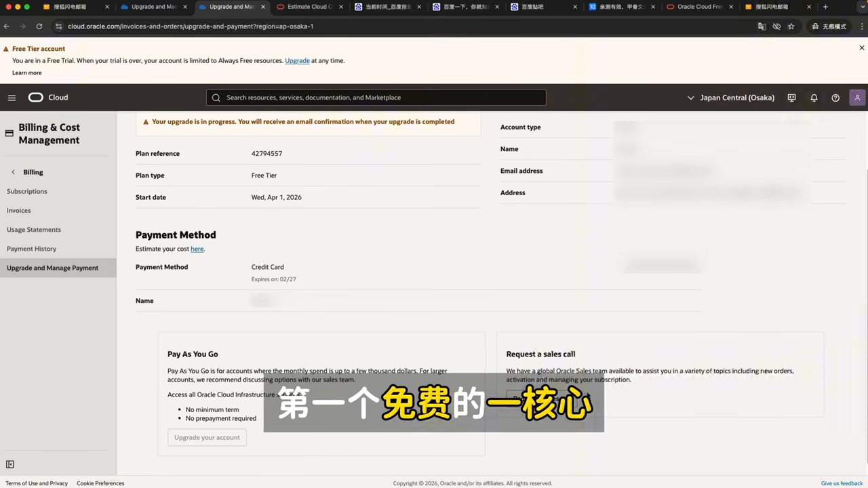The width and height of the screenshot is (868, 488).
Task: Click Learn more in the Free Tier banner
Action: (x=27, y=73)
